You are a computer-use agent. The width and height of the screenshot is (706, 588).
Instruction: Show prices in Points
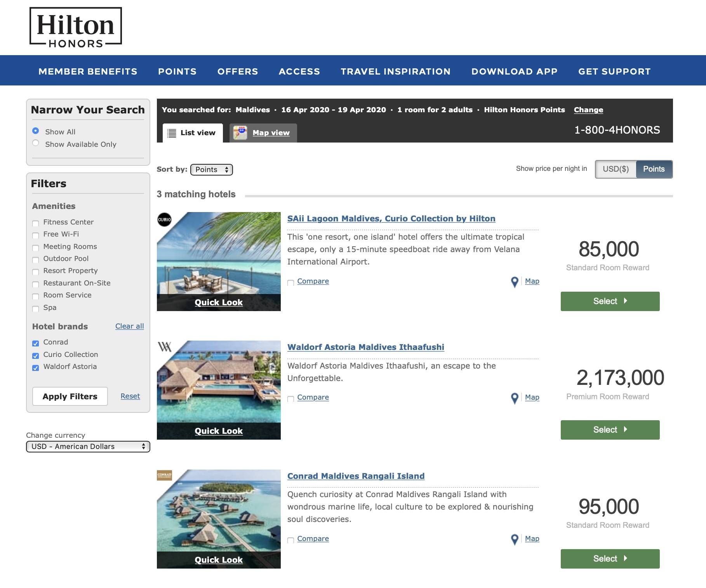654,169
